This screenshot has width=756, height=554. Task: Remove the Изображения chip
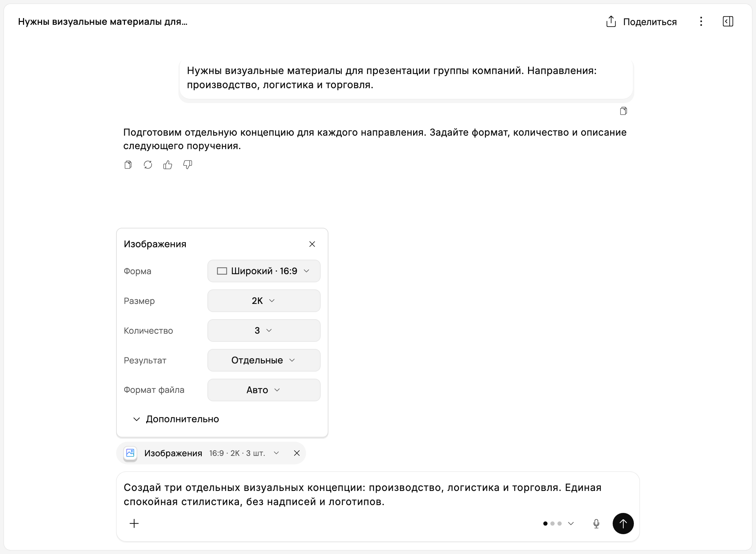[297, 453]
